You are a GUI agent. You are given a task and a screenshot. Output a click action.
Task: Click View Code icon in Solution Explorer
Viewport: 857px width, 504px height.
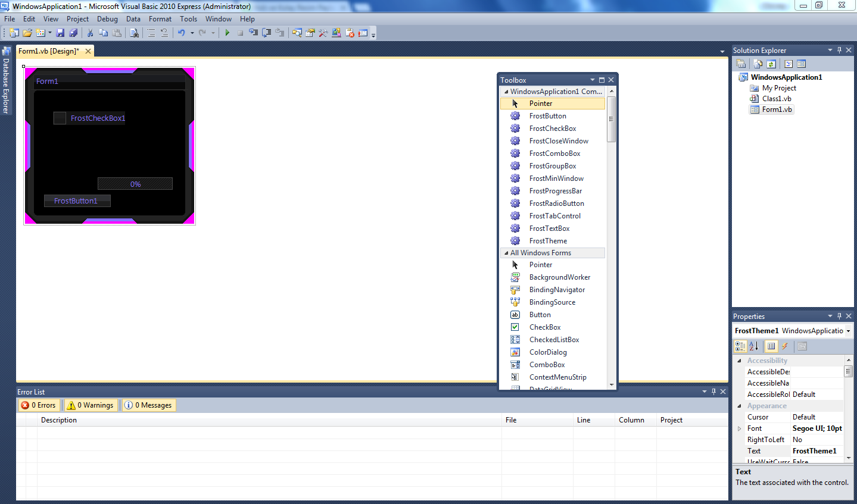click(x=788, y=64)
